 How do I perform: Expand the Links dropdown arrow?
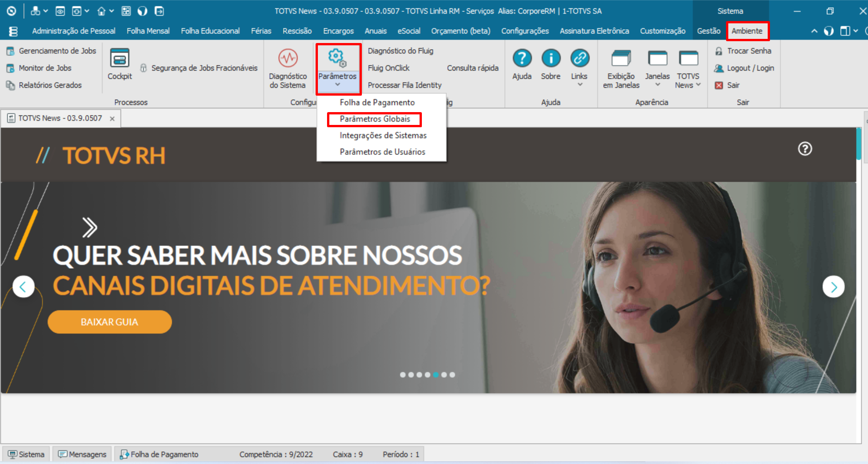tap(580, 85)
